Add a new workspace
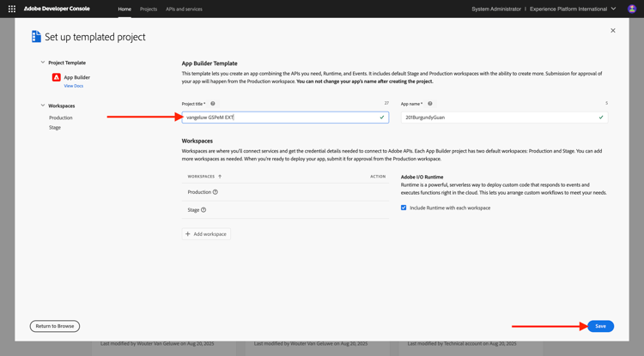Viewport: 644px width, 356px height. pos(206,234)
